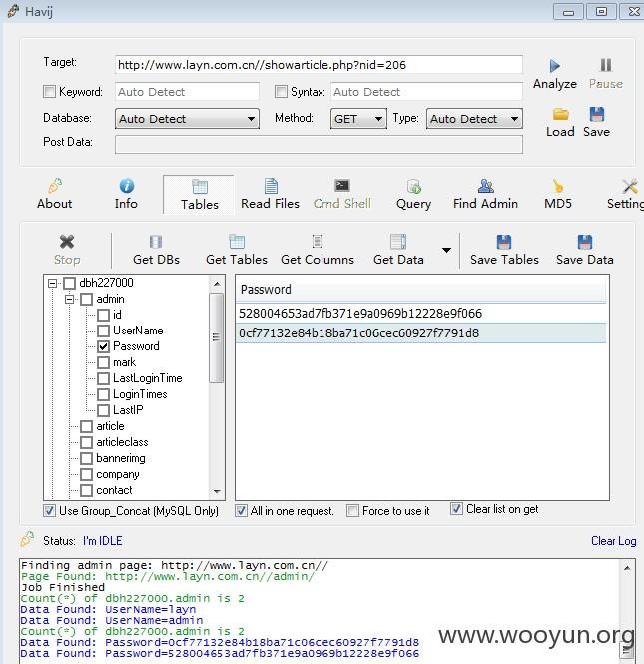Open the Info section

click(126, 195)
